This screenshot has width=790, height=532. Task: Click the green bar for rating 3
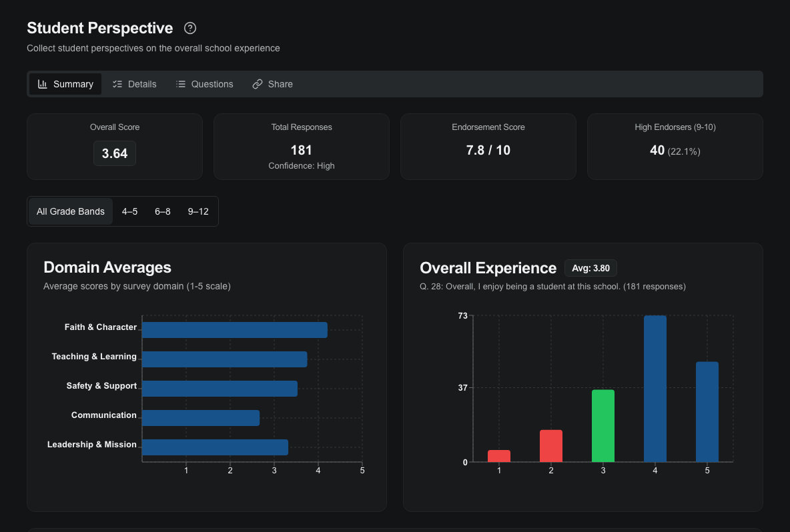point(603,426)
